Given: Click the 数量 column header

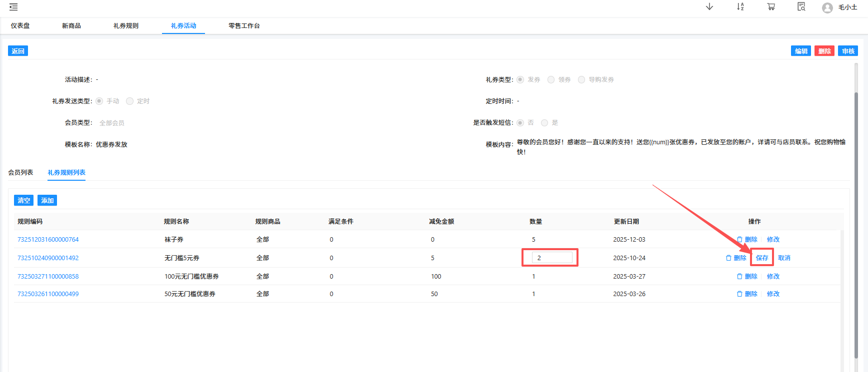Looking at the screenshot, I should (x=536, y=222).
